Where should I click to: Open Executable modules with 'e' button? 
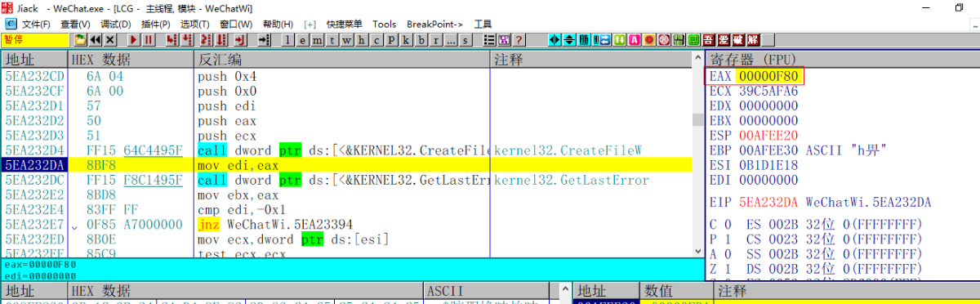302,39
